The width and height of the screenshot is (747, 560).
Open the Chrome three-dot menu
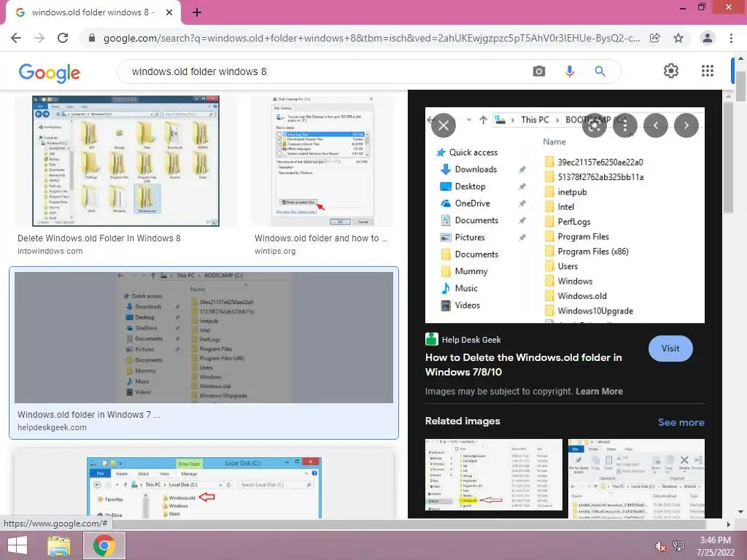point(731,38)
